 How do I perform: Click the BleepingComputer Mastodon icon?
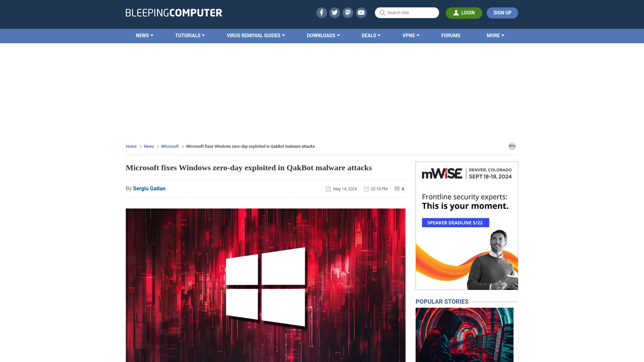[x=347, y=12]
